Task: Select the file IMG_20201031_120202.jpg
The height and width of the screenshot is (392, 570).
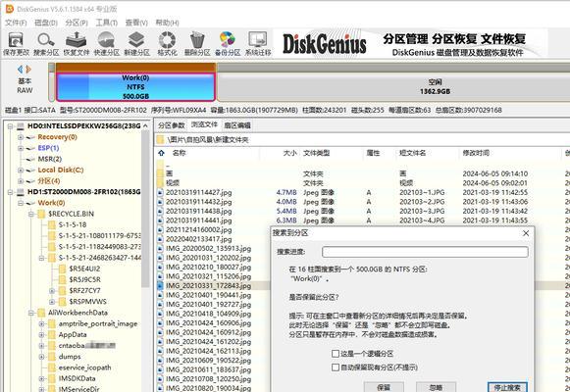Action: [208, 258]
